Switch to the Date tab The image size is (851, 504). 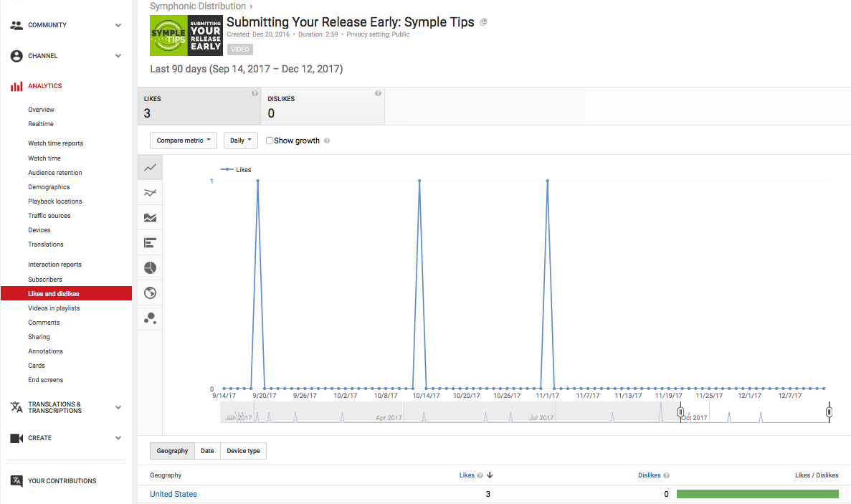(x=207, y=451)
